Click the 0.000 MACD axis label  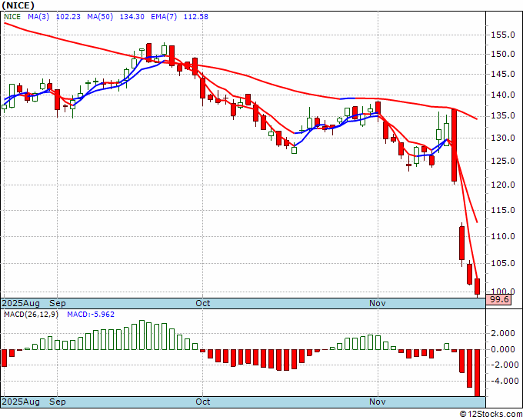click(502, 349)
